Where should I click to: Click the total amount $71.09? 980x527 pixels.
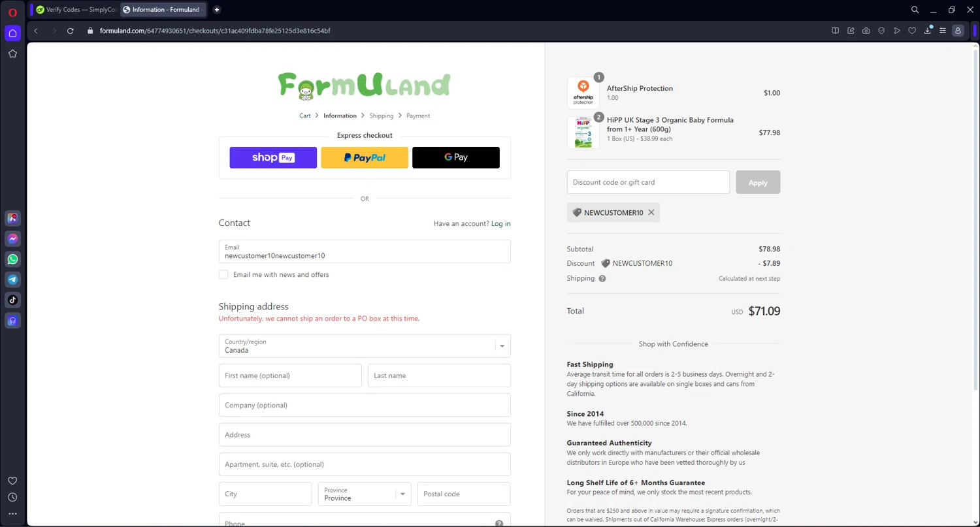click(x=764, y=311)
